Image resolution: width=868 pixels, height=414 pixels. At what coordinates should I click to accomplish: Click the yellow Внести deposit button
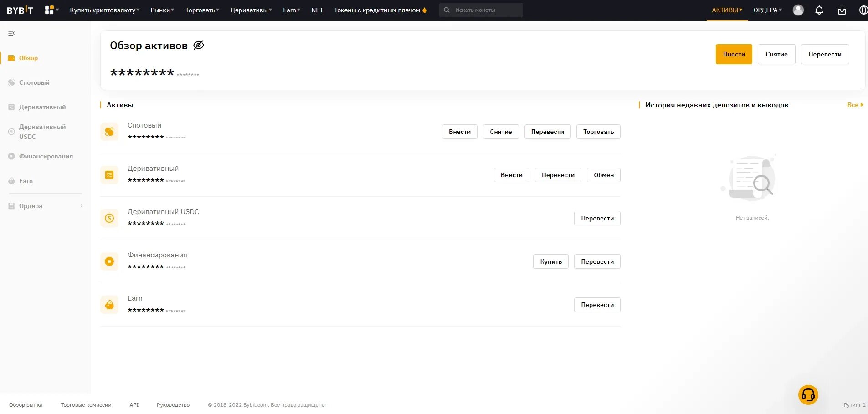pyautogui.click(x=734, y=54)
